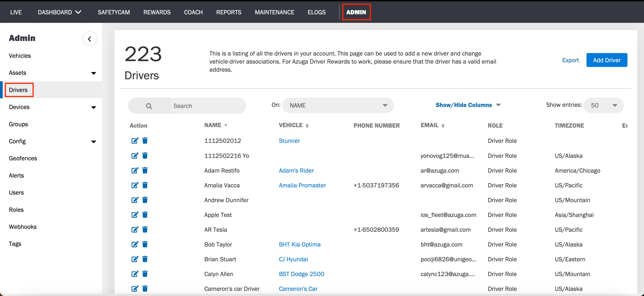The image size is (644, 296).
Task: Click the search magnifier icon
Action: pos(149,106)
